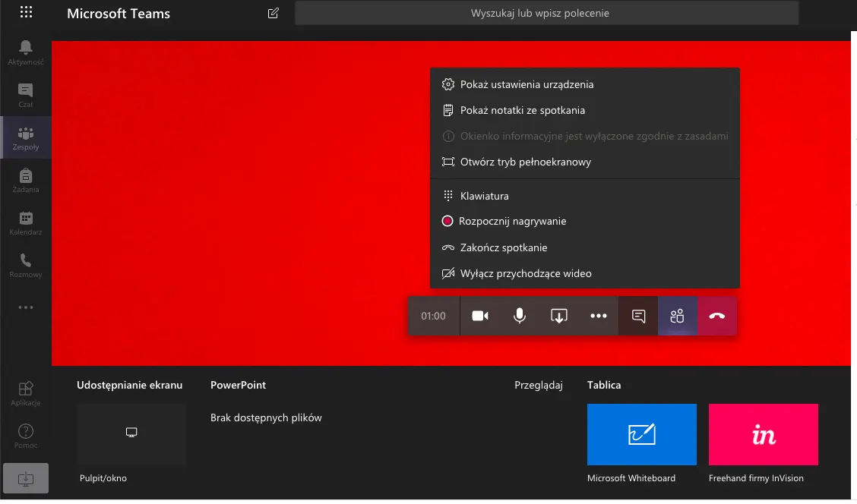Viewport: 857px width, 504px height.
Task: Mute the microphone
Action: click(520, 316)
